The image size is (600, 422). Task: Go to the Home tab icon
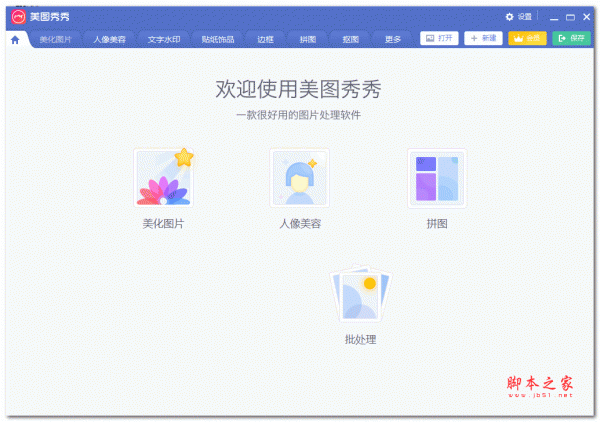coord(15,40)
